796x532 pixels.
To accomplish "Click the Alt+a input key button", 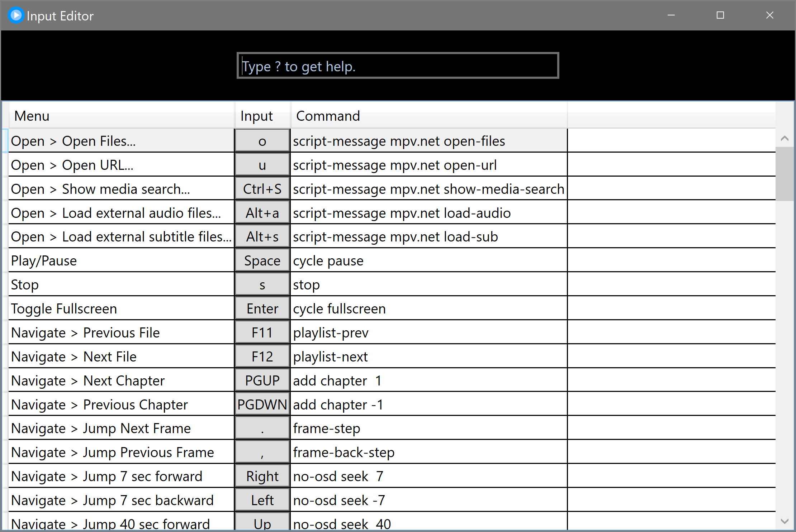I will click(x=262, y=213).
